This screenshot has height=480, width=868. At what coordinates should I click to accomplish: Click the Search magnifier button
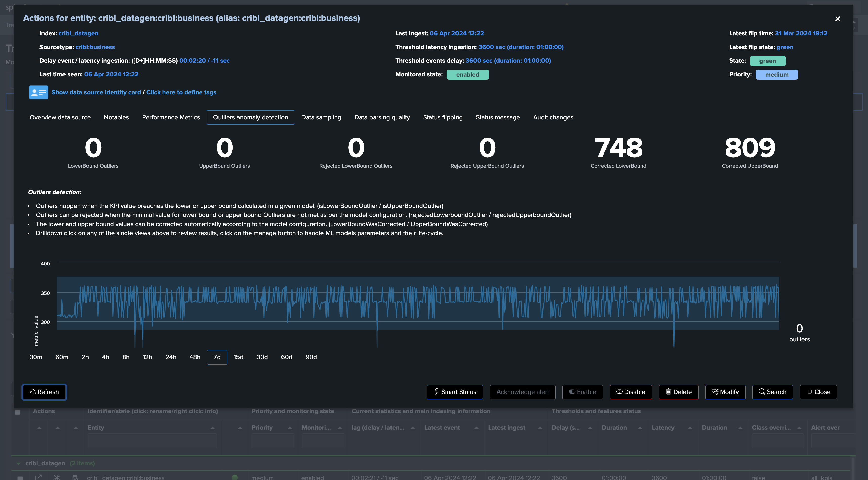[773, 392]
